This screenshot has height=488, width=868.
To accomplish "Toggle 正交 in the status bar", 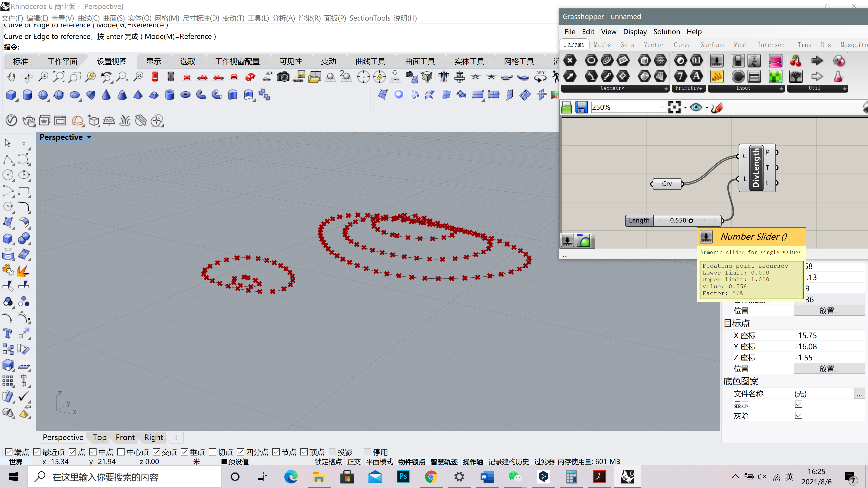I will (354, 462).
